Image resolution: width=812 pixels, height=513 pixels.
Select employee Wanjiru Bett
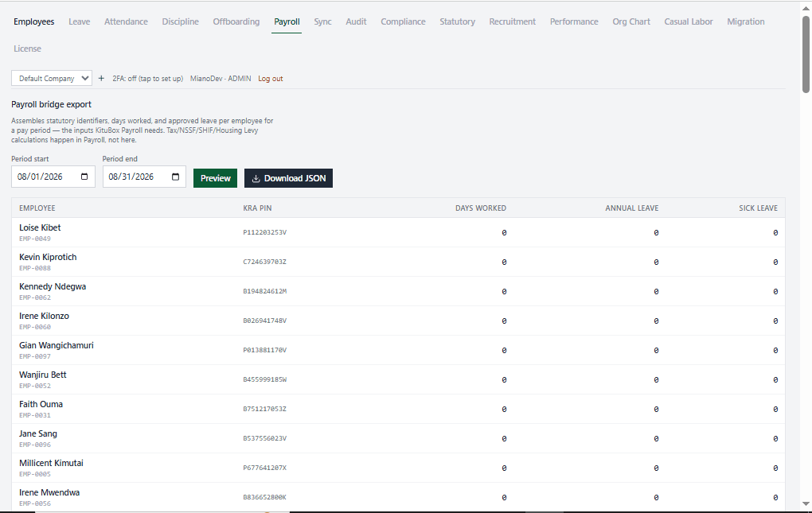(x=43, y=375)
